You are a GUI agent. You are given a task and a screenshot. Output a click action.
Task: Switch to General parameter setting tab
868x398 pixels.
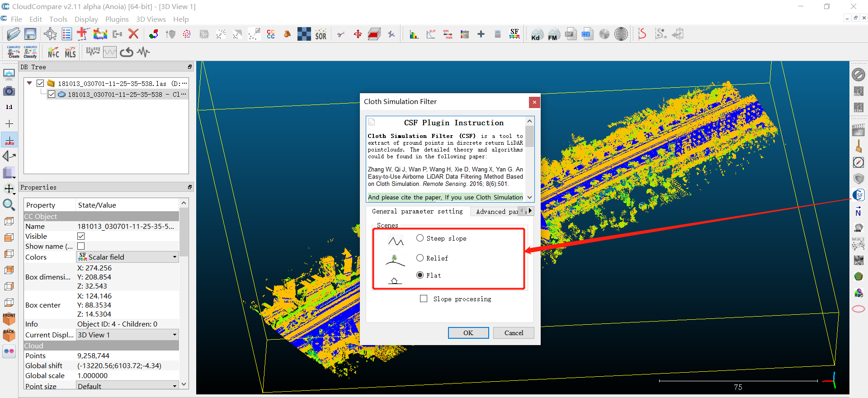(417, 211)
